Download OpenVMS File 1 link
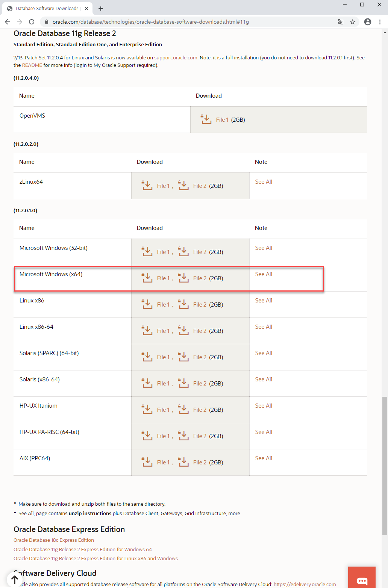388x588 pixels. coord(222,120)
